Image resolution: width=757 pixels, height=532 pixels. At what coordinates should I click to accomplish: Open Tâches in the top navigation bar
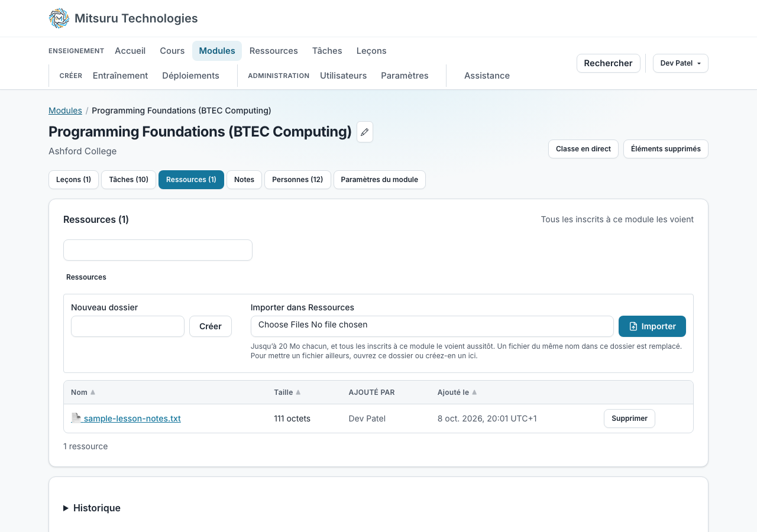327,51
